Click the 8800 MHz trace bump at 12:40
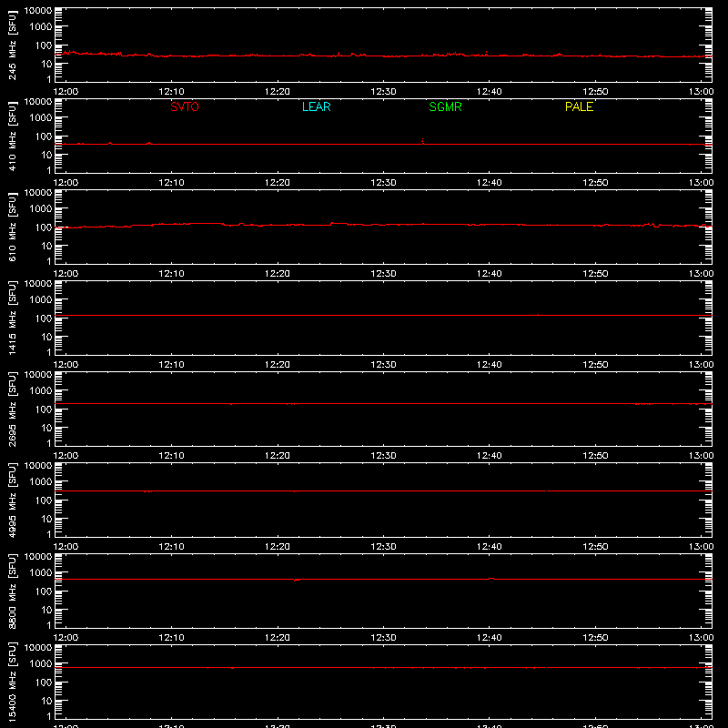The width and height of the screenshot is (728, 728). 491,579
